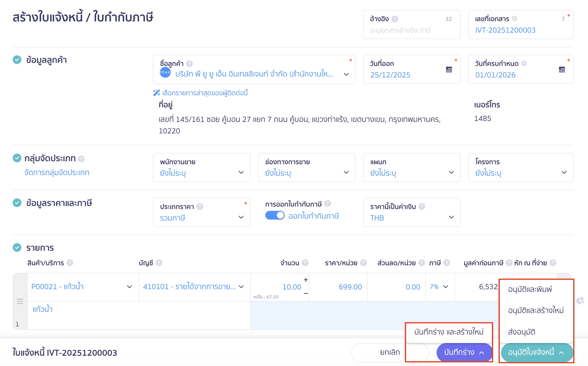Increase quantity with the plus stepper

[x=306, y=280]
